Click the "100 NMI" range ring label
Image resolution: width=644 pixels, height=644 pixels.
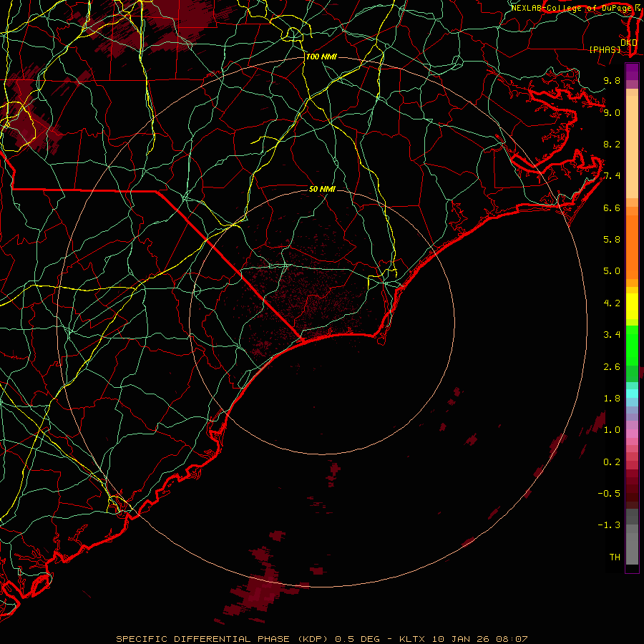[x=321, y=57]
